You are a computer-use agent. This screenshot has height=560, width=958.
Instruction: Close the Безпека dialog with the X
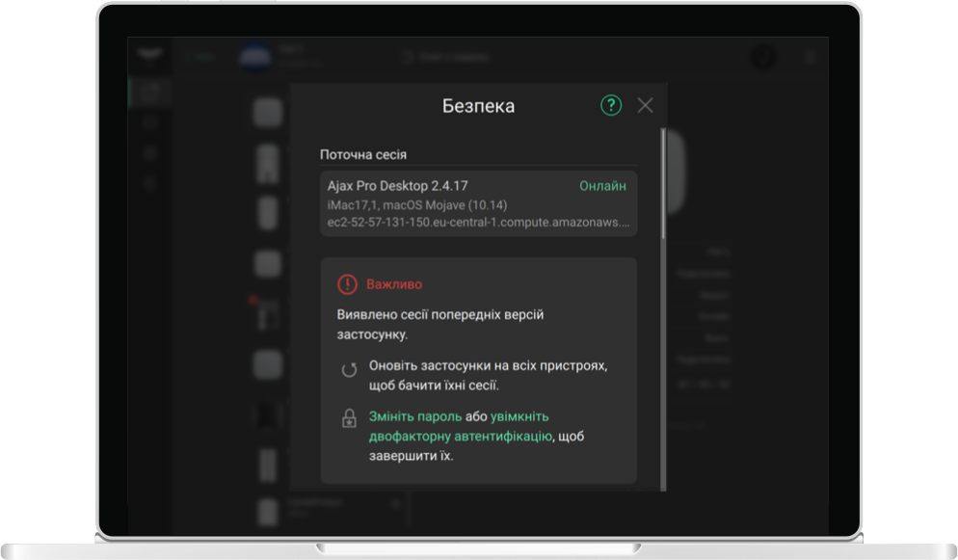point(645,106)
